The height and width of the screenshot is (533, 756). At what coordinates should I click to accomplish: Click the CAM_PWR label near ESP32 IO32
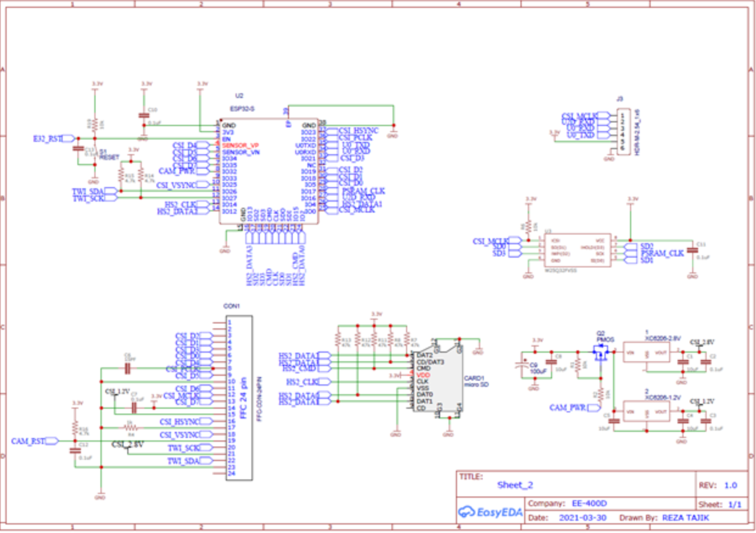pos(175,171)
